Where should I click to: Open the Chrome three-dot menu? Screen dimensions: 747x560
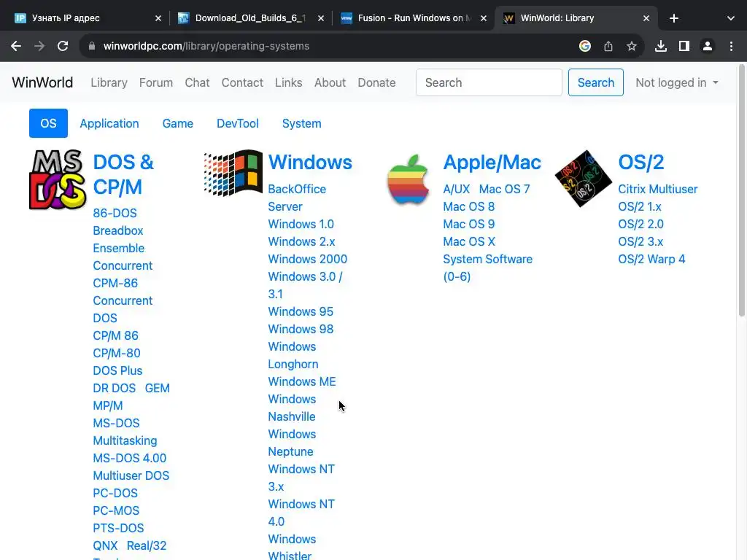731,46
